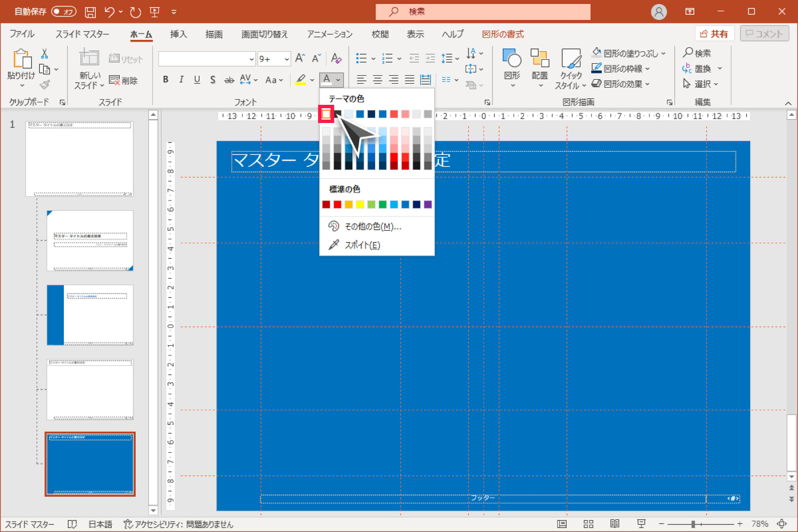Switch to Animations (アニメーション) tab

(329, 34)
